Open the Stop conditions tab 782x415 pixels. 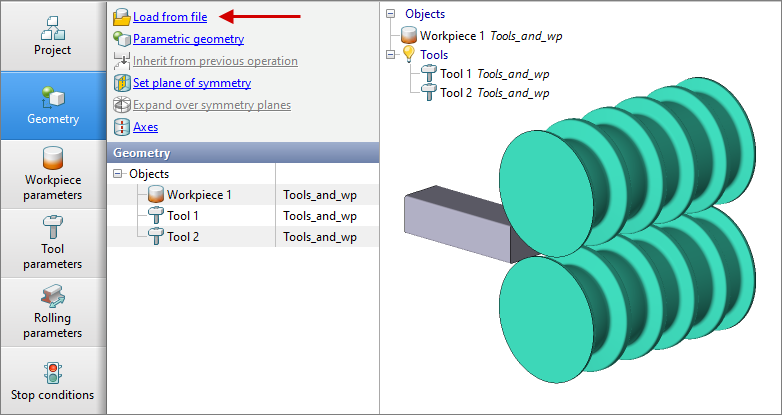[x=52, y=381]
